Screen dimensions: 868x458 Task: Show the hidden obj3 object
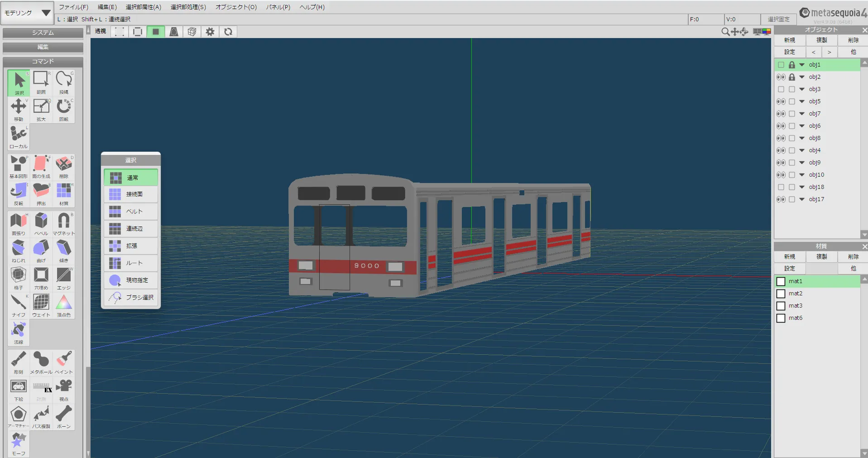[x=781, y=89]
